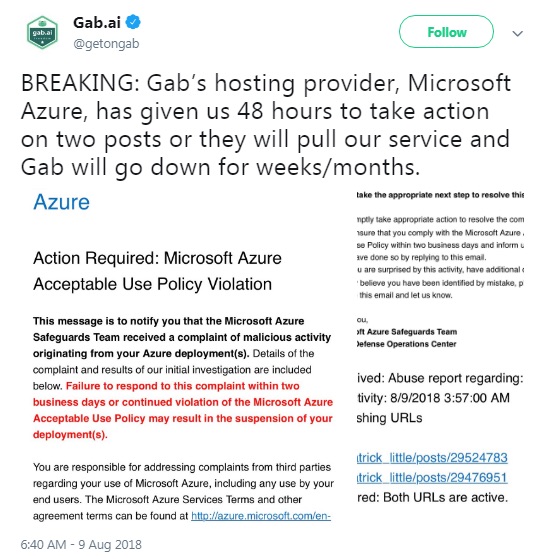Screen dimensions: 549x559
Task: Open the posts/29476951 URL
Action: click(x=432, y=477)
